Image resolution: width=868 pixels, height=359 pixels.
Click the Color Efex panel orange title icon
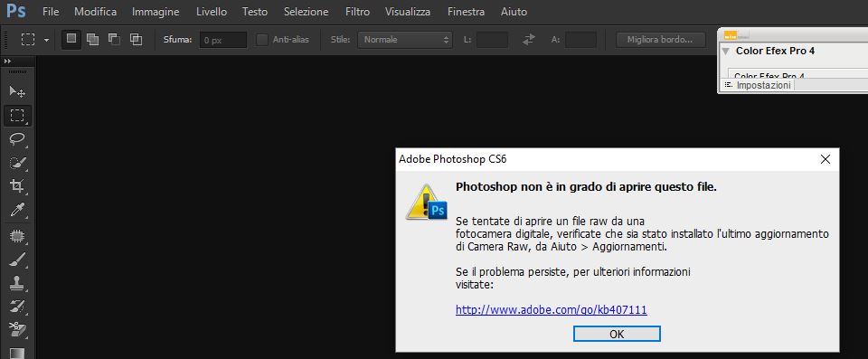[731, 34]
